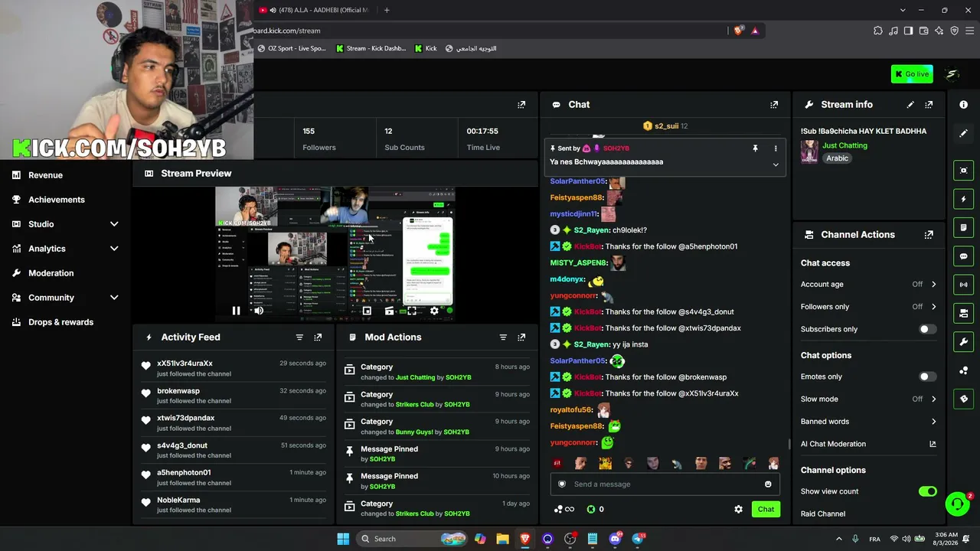Screen dimensions: 980x551
Task: Toggle the Stream Preview widget in sidebar
Action: (963, 171)
